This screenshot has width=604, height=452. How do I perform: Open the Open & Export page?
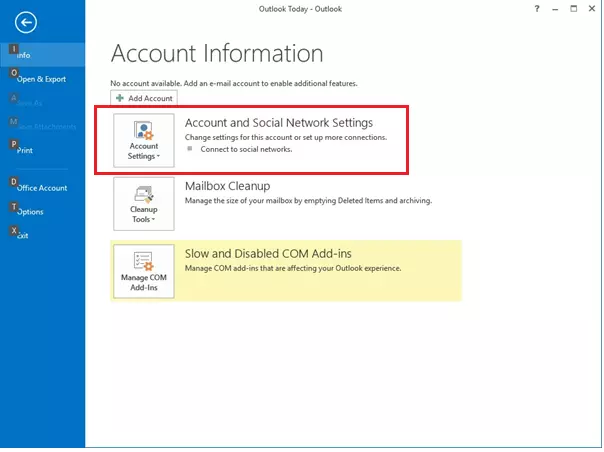tap(42, 79)
